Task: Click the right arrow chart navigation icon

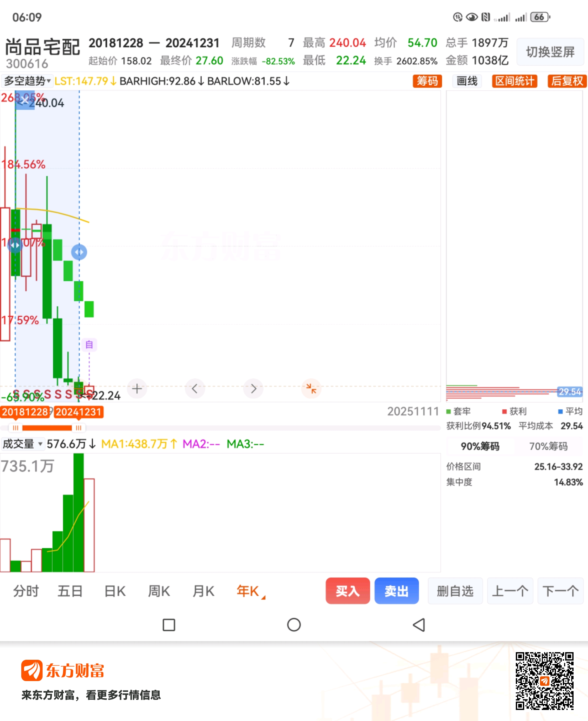Action: pyautogui.click(x=253, y=388)
